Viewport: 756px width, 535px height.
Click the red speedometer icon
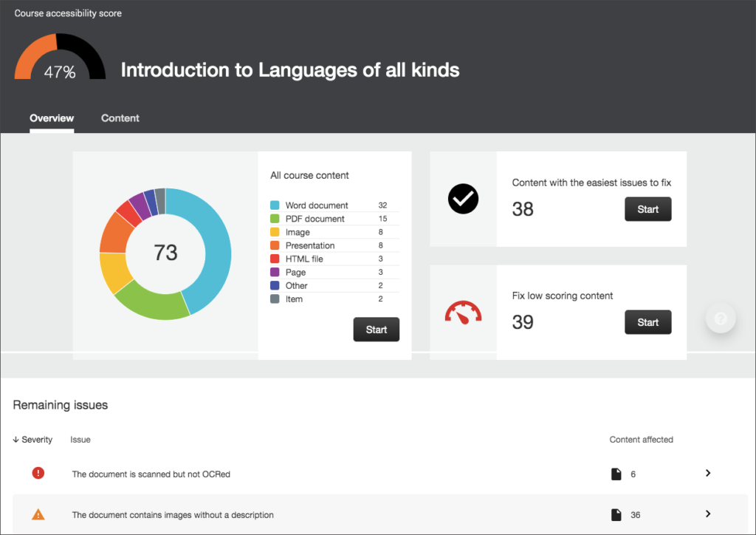pyautogui.click(x=462, y=312)
